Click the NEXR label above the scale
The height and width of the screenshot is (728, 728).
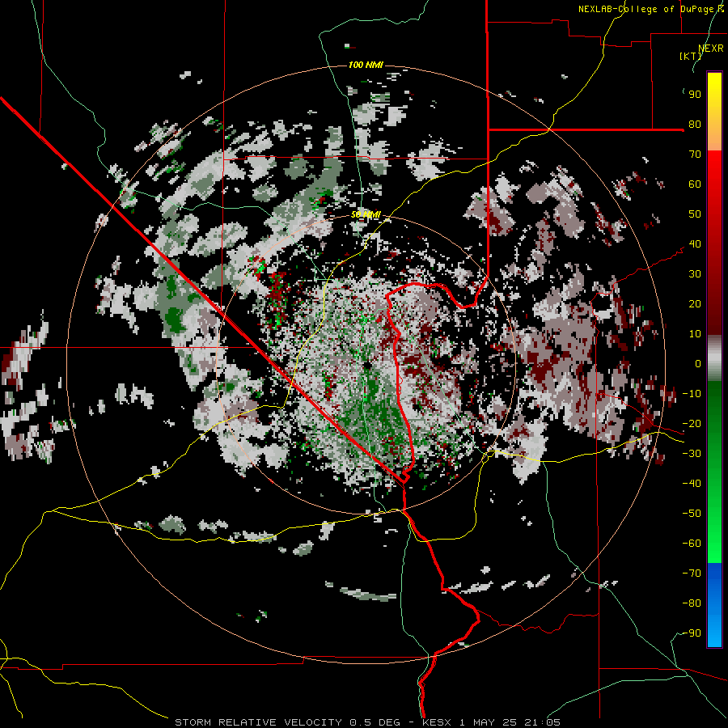(x=711, y=49)
